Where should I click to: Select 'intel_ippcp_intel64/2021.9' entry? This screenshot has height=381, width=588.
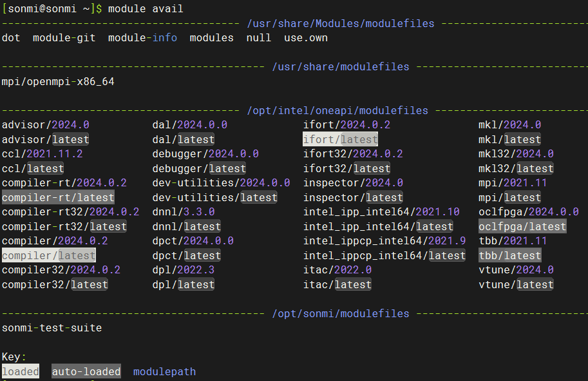click(384, 240)
